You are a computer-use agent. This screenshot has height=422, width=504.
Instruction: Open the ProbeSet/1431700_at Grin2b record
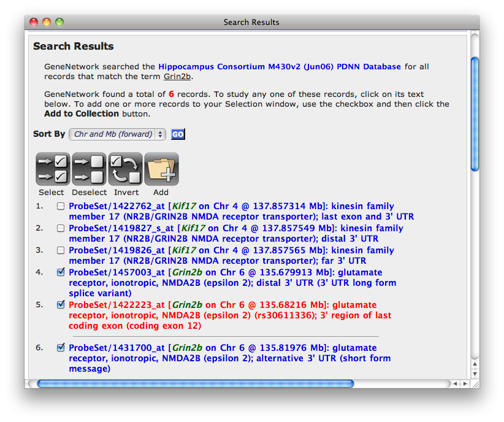pos(116,348)
